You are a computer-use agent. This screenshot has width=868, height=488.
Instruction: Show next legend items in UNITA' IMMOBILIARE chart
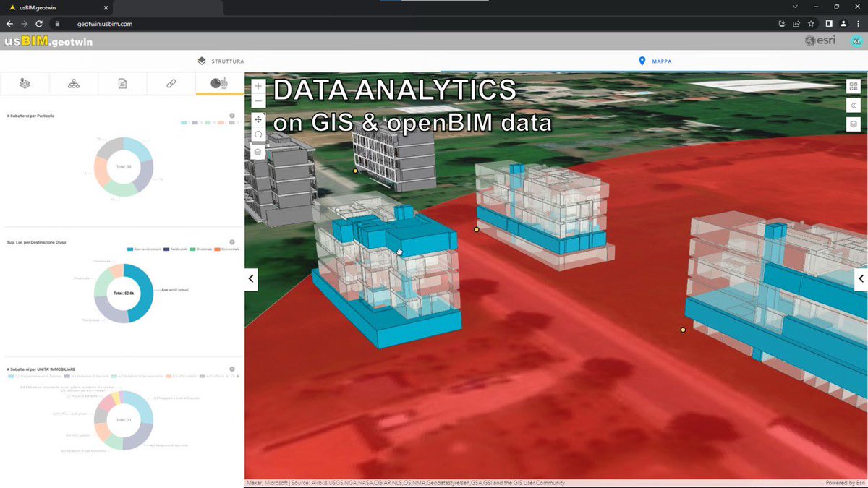(239, 377)
